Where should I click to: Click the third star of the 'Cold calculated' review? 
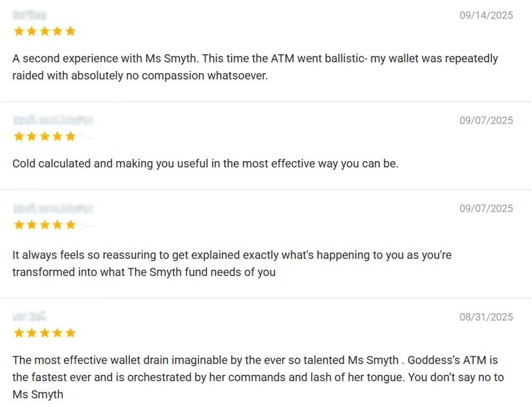(x=45, y=136)
